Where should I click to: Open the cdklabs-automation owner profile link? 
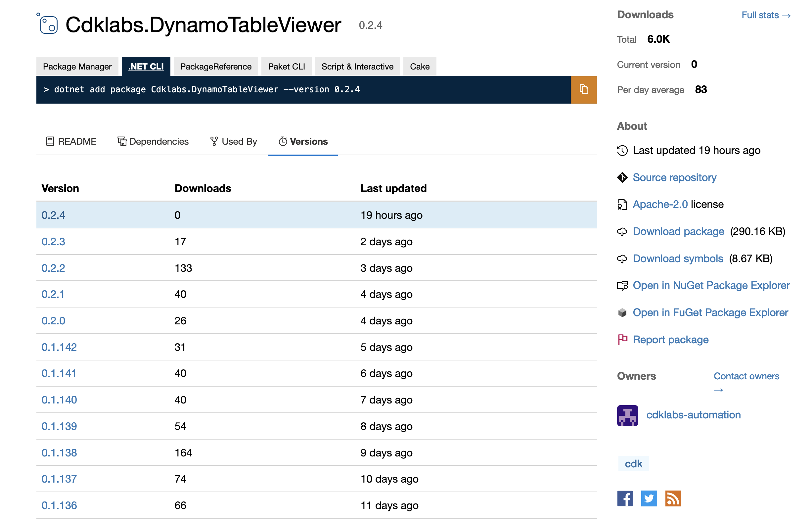coord(693,415)
